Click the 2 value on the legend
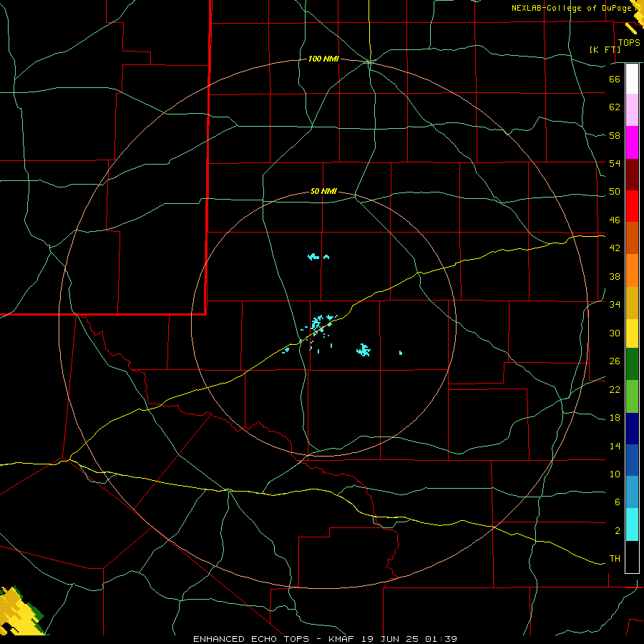This screenshot has width=644, height=644. point(618,531)
